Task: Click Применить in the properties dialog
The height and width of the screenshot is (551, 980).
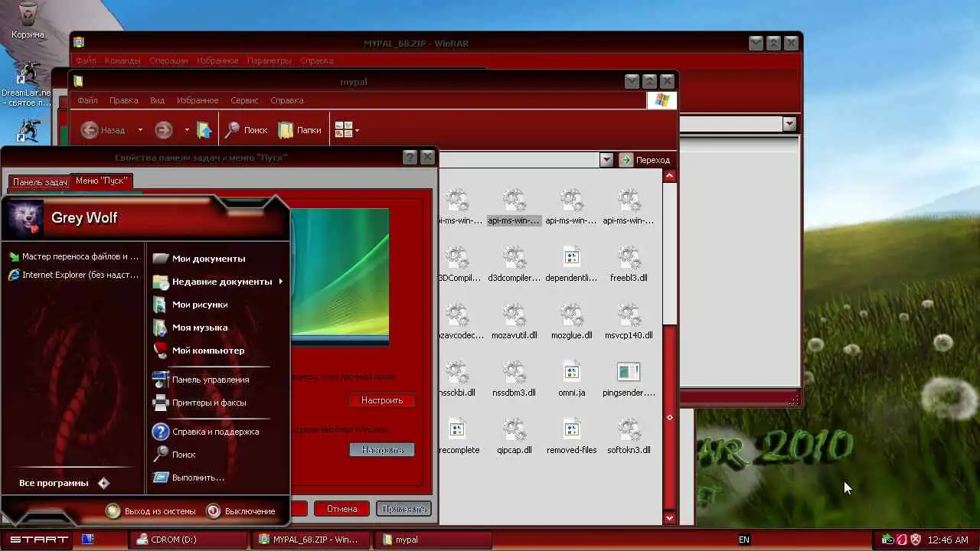Action: pos(403,509)
